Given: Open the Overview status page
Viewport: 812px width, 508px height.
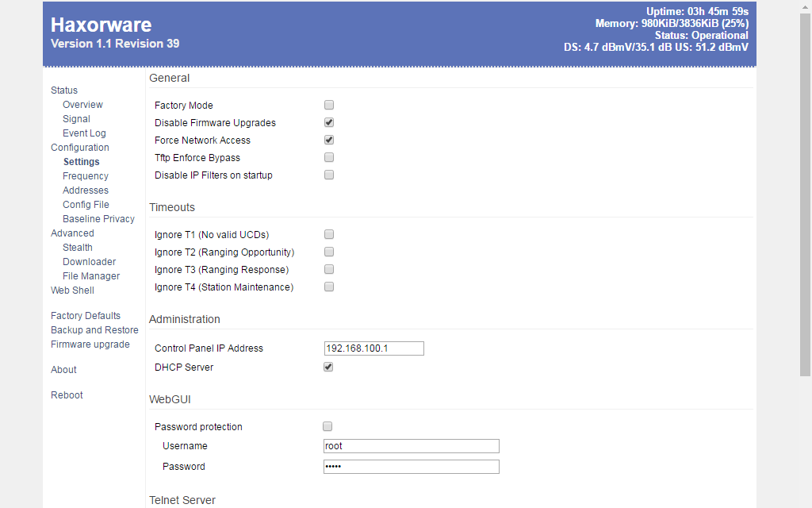Looking at the screenshot, I should click(82, 105).
